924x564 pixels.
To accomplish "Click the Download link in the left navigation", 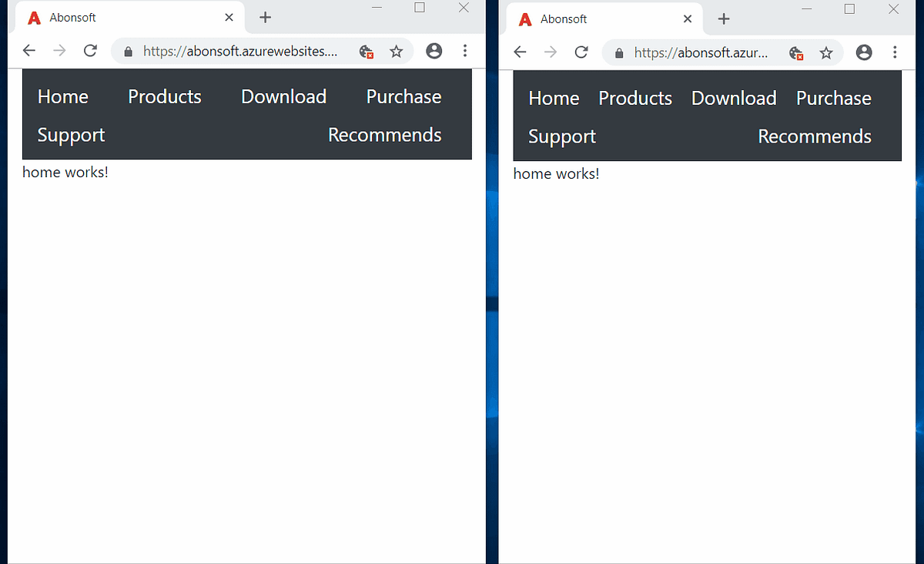I will [283, 96].
